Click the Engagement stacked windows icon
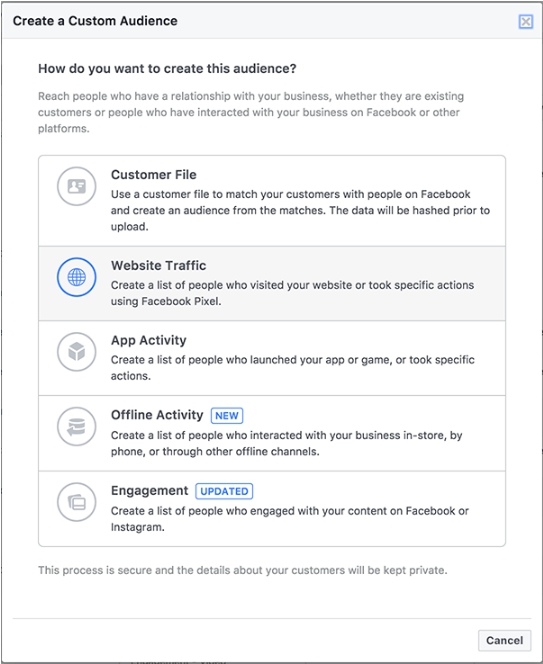Screen dimensions: 543x664 point(77,502)
